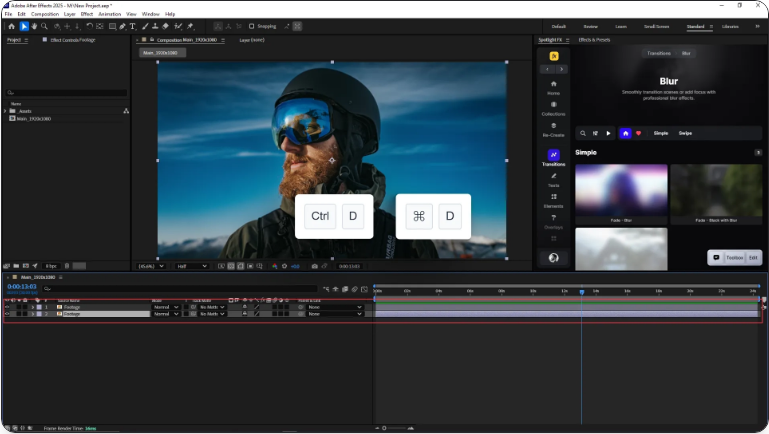
Task: Open the Half resolution dropdown
Action: point(191,266)
